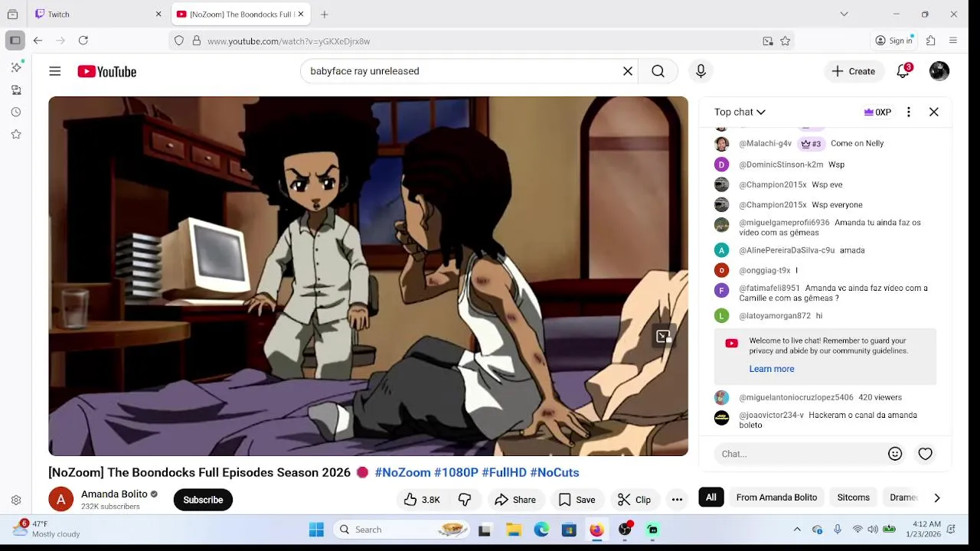Open account avatar menu
Image resolution: width=980 pixels, height=551 pixels.
click(939, 71)
